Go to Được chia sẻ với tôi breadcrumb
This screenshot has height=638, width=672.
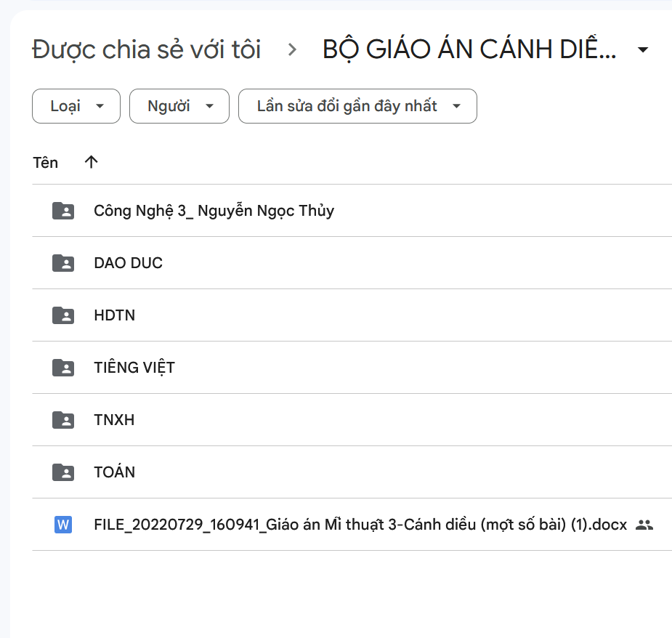pyautogui.click(x=147, y=50)
